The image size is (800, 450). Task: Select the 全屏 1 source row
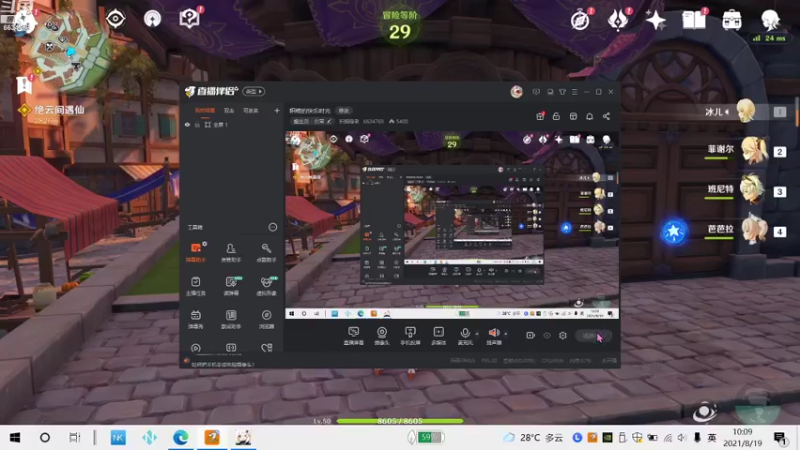pos(232,124)
